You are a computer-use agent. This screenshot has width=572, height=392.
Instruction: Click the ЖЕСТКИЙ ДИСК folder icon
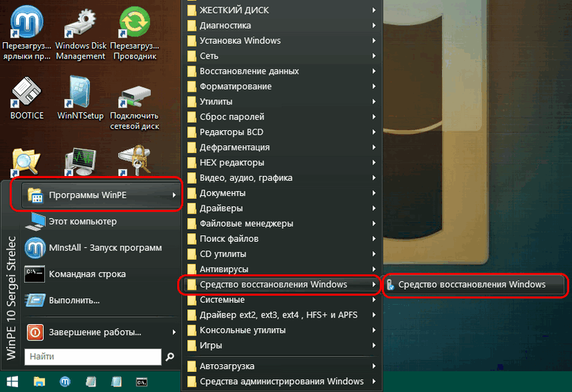[192, 10]
